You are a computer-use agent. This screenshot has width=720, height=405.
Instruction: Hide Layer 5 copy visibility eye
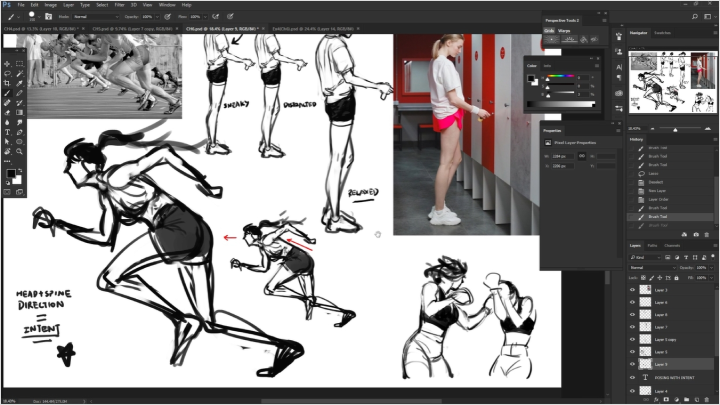(632, 339)
